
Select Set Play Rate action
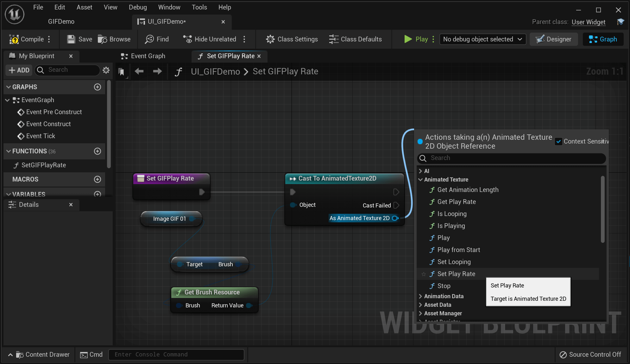[x=456, y=274]
